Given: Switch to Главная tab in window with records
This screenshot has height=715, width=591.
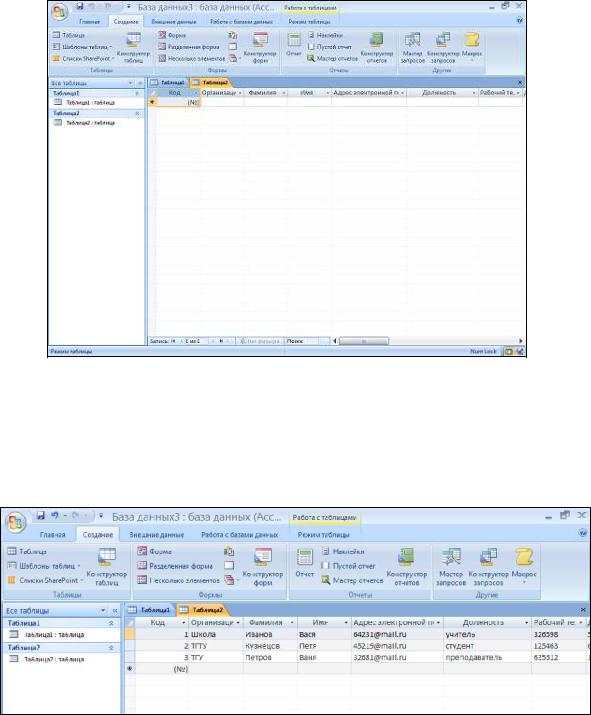Looking at the screenshot, I should click(52, 534).
